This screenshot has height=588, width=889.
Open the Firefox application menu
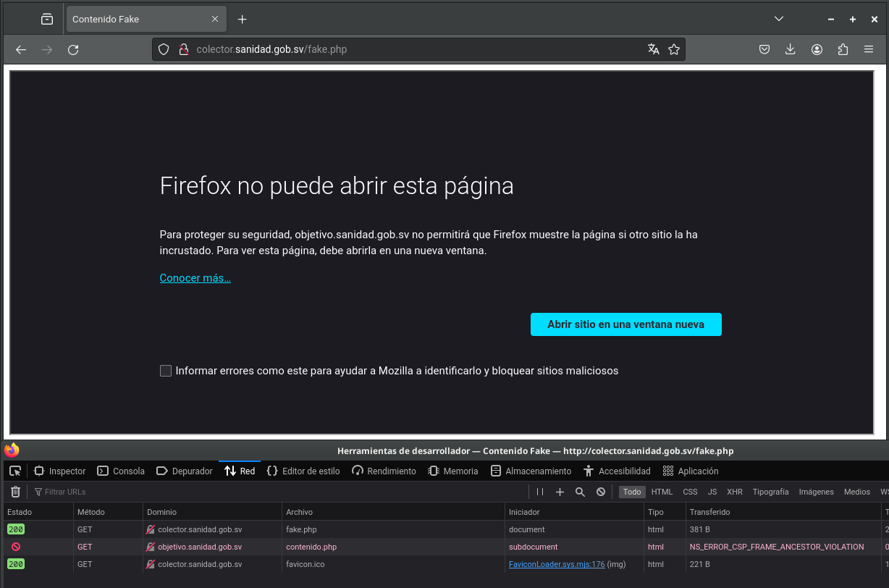coord(868,49)
